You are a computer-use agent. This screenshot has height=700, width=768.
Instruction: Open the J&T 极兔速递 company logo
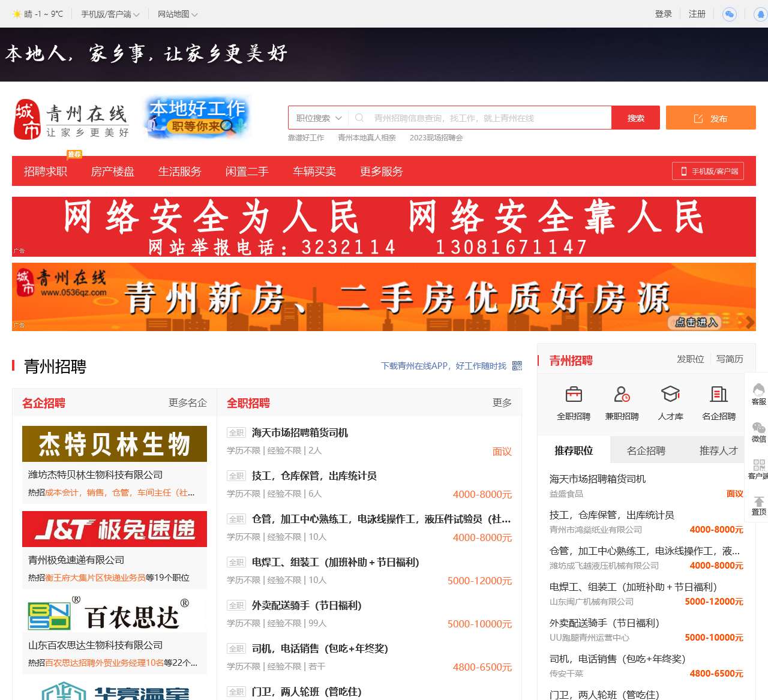pyautogui.click(x=115, y=529)
